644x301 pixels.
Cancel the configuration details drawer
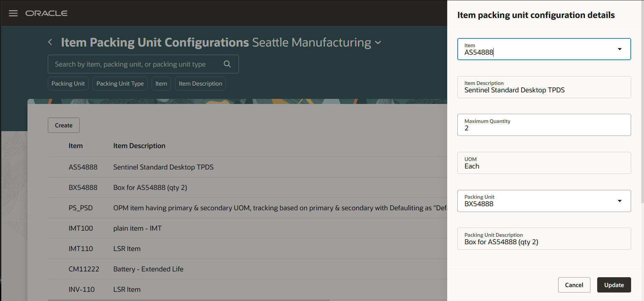tap(574, 285)
